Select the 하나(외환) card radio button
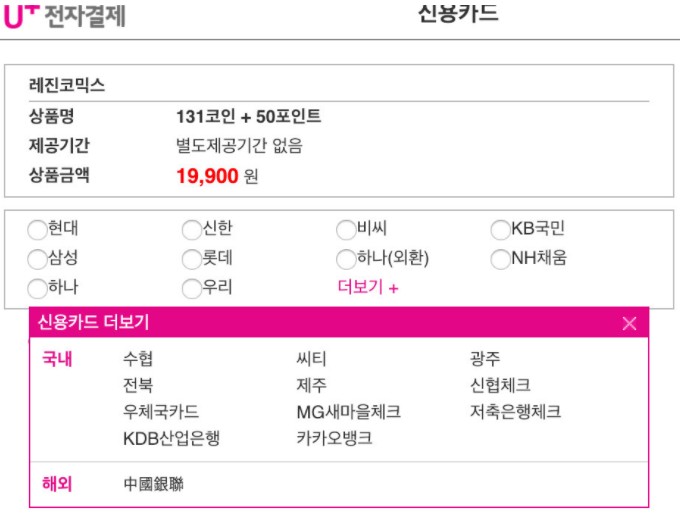Screen dimensions: 680x515 point(346,260)
